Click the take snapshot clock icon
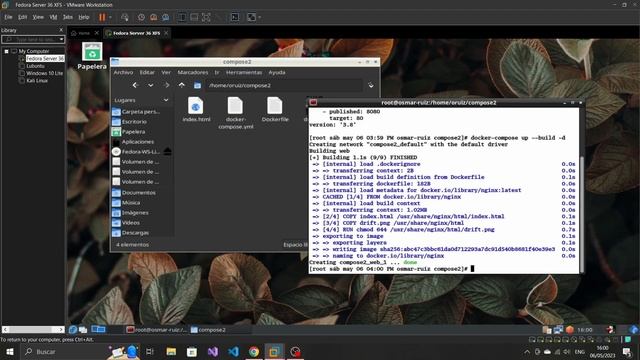The image size is (640, 360). click(x=141, y=17)
